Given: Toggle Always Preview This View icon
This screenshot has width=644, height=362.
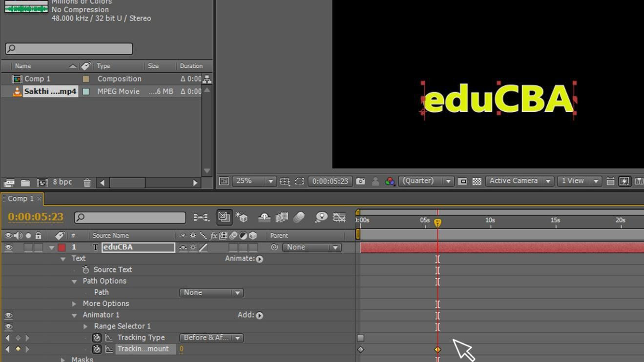Looking at the screenshot, I should [224, 181].
